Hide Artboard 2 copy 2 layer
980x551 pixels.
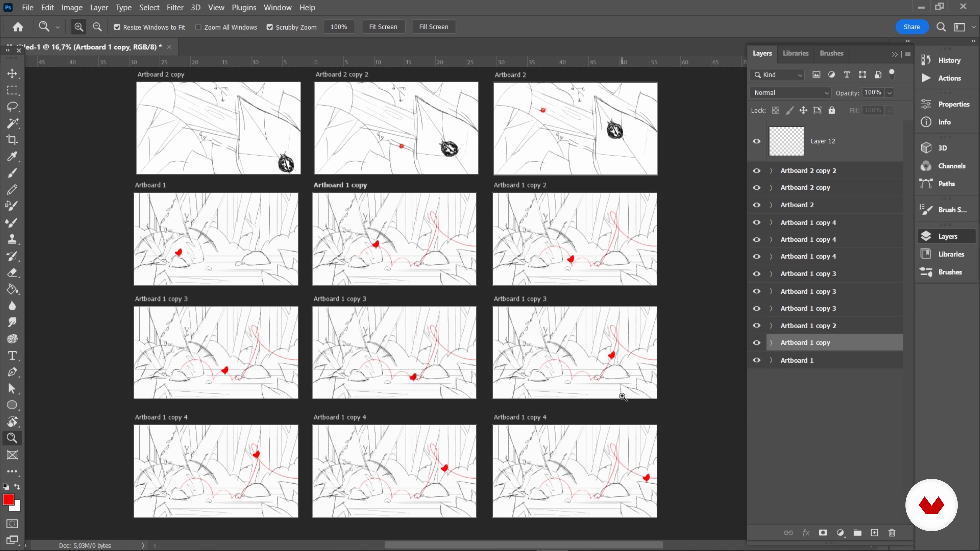point(757,171)
